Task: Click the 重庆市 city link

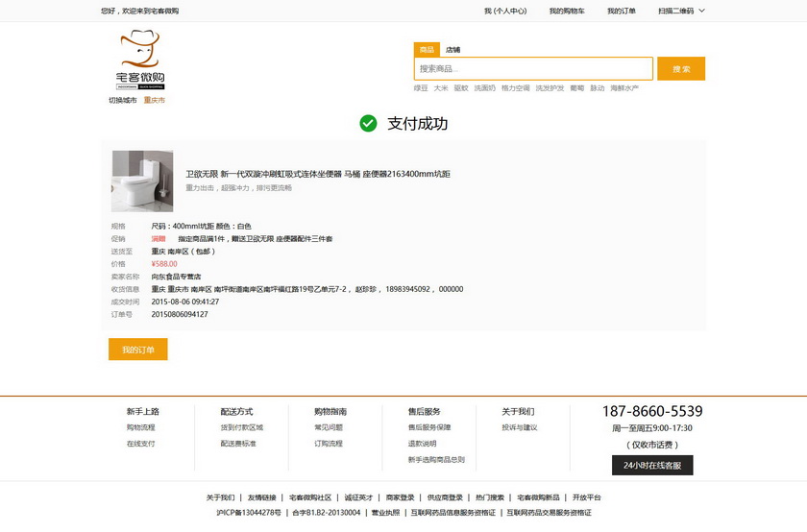Action: click(x=155, y=100)
